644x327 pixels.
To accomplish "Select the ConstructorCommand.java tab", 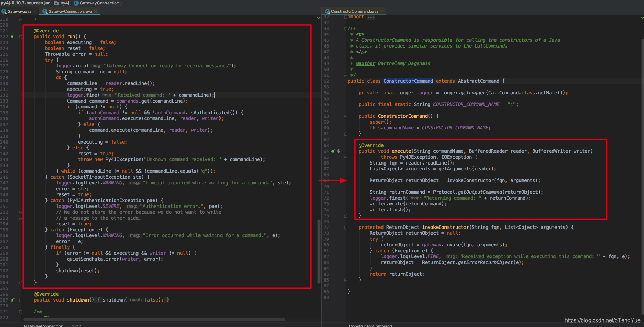I will click(355, 11).
